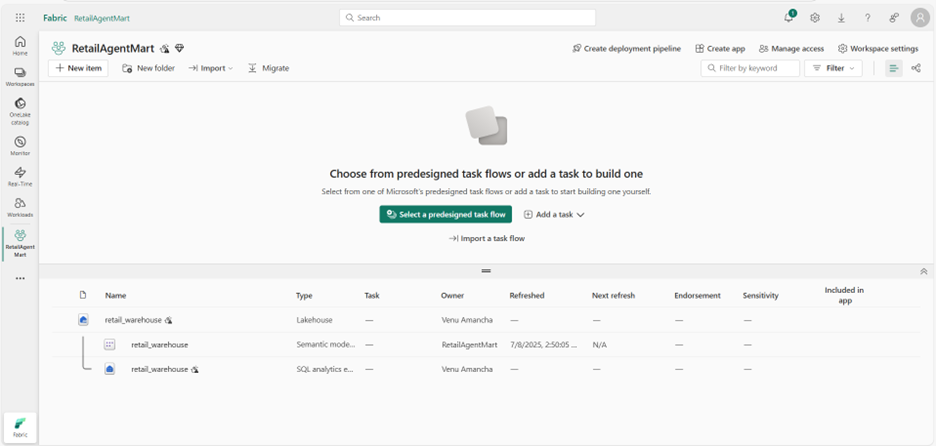
Task: Click the Fabric experience switcher icon
Action: (20, 427)
